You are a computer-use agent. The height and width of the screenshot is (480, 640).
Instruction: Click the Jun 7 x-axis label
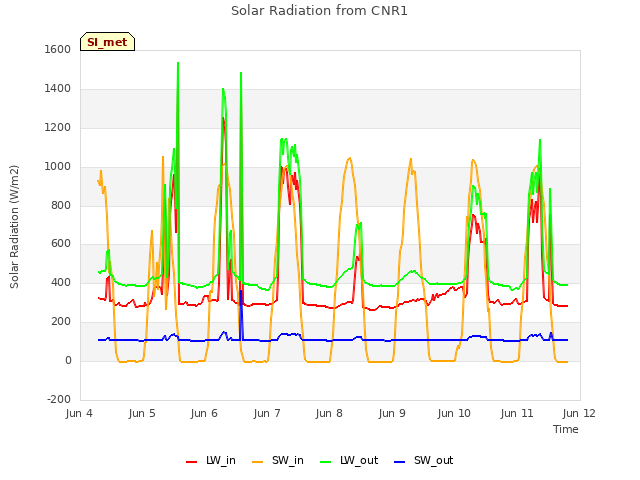(x=267, y=413)
